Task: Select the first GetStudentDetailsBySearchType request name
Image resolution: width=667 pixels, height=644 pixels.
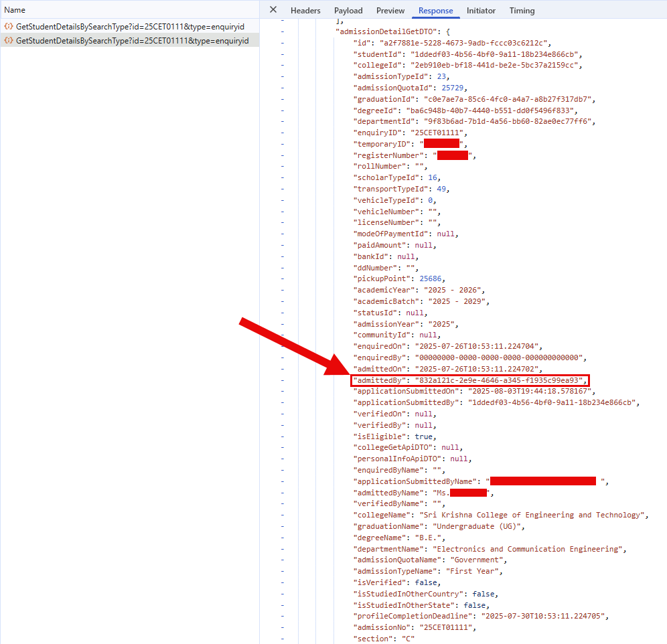Action: (132, 26)
